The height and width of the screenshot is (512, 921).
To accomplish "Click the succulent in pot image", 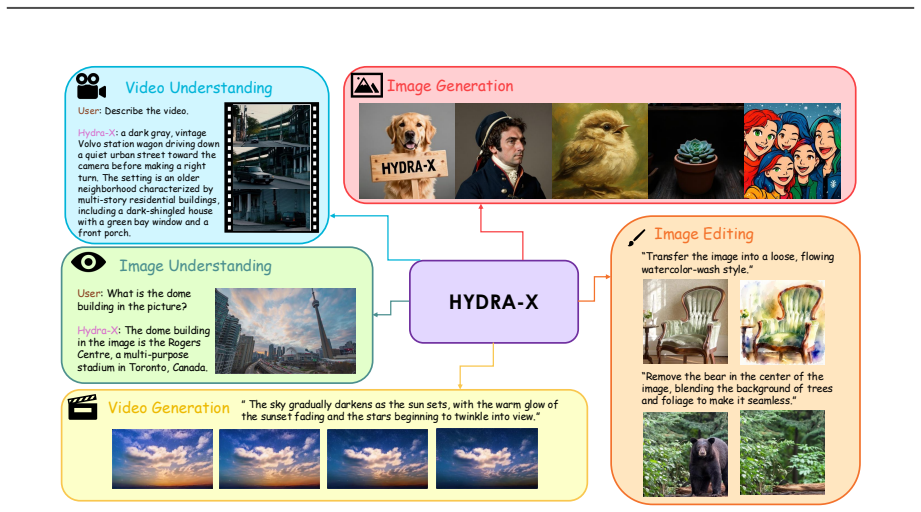I will click(x=696, y=151).
